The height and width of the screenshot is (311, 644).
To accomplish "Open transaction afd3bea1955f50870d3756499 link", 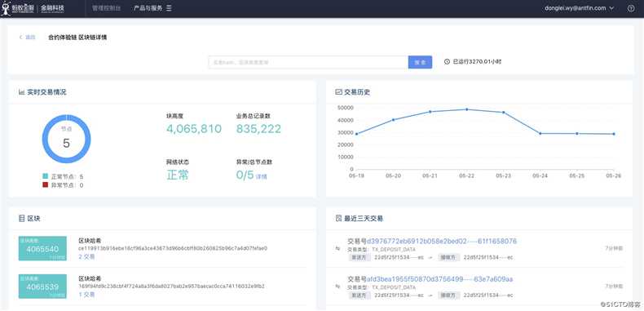I will tap(439, 279).
